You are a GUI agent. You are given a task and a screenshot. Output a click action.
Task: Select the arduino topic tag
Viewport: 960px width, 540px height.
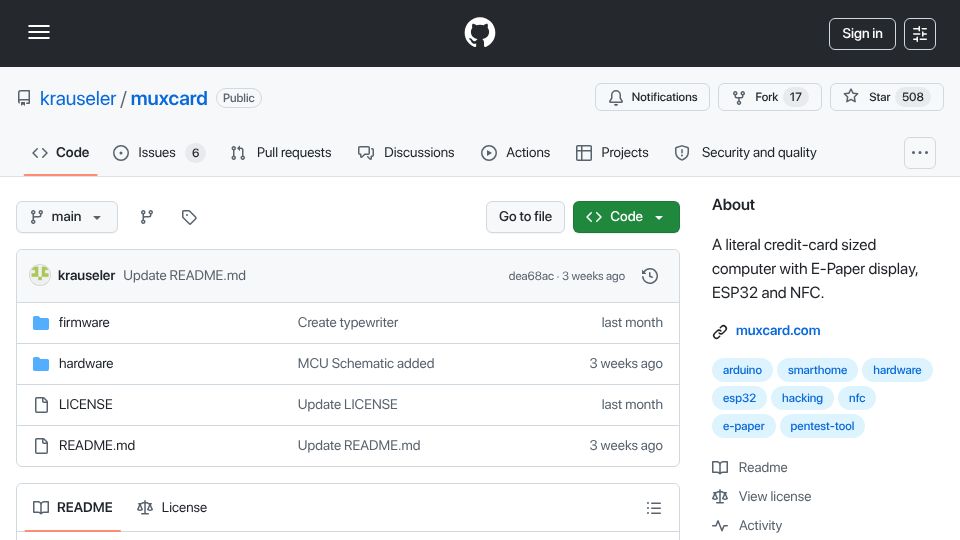pos(742,370)
